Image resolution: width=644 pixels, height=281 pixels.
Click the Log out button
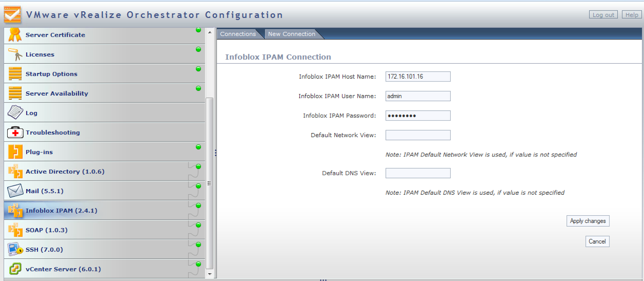coord(603,15)
